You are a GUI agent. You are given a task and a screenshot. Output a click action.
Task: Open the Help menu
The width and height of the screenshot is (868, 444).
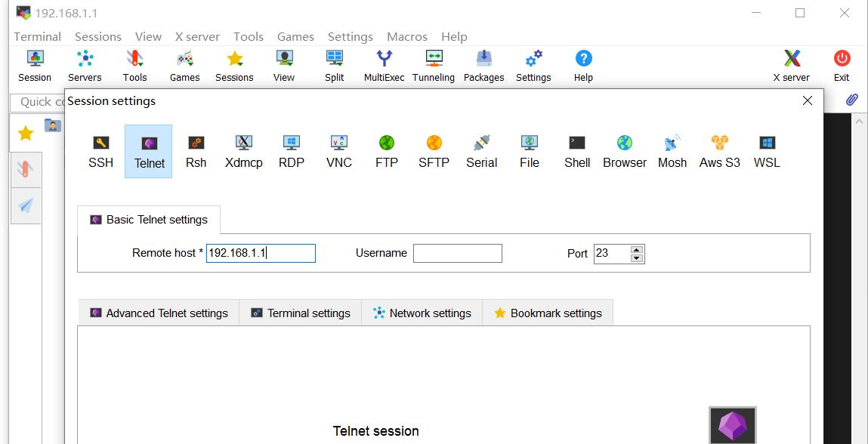click(x=455, y=36)
